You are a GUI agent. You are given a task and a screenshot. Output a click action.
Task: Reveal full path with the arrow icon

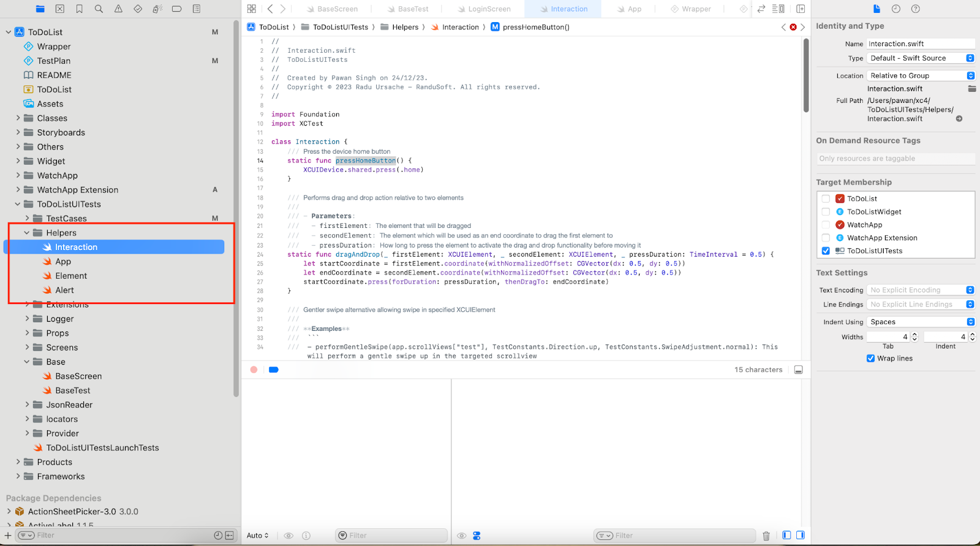pos(959,119)
